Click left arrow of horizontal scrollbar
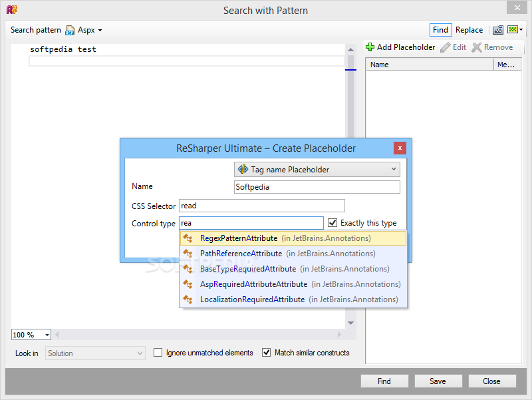 57,335
